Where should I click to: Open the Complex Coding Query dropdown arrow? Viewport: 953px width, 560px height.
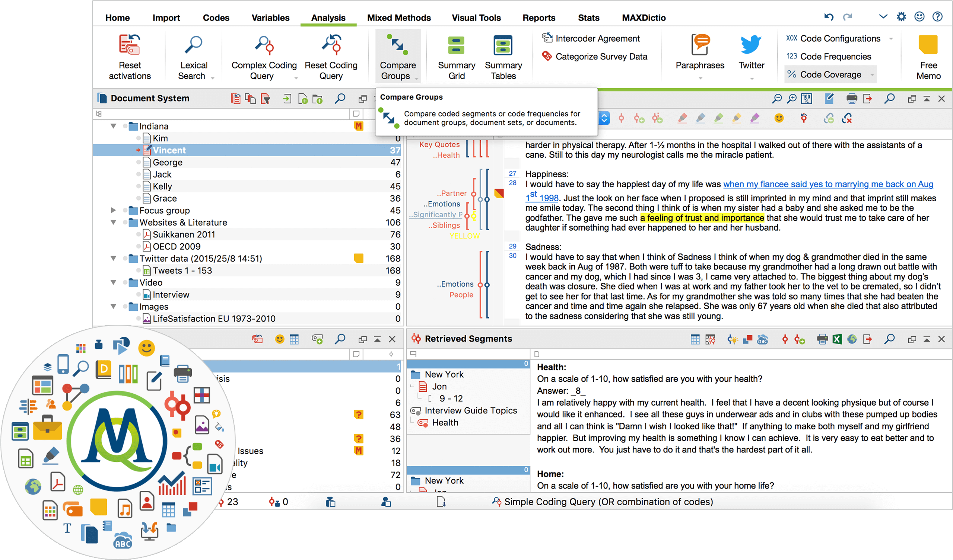click(296, 78)
